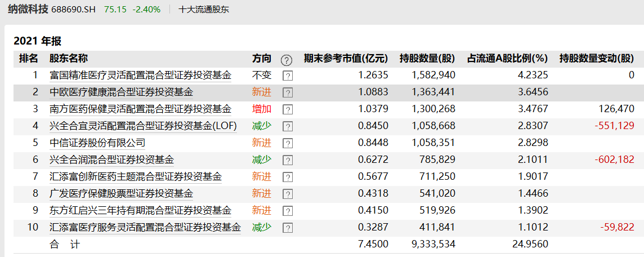Click the question icon in the 富国精准医疗 row
The height and width of the screenshot is (257, 644).
tap(288, 76)
